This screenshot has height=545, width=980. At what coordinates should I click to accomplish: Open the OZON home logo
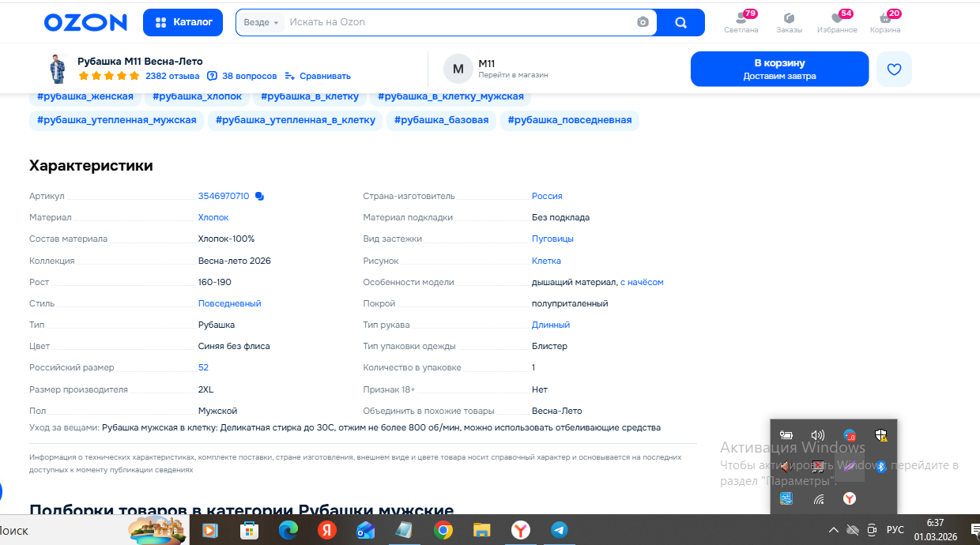[x=85, y=22]
